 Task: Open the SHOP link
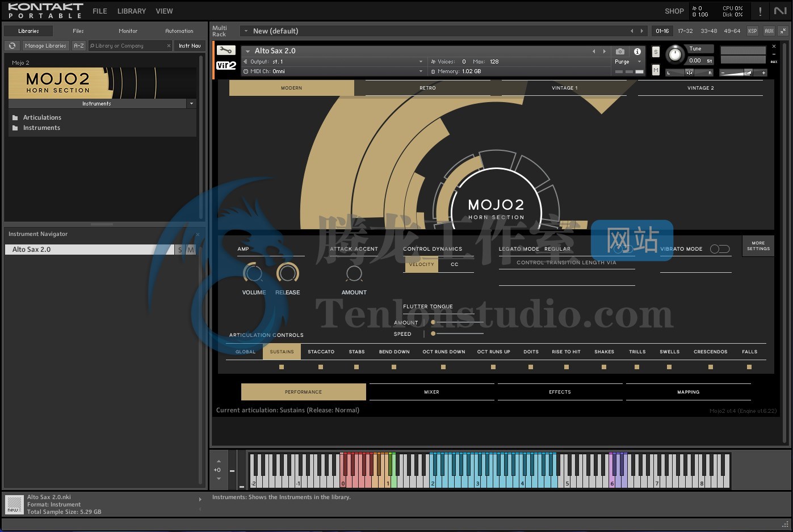click(x=674, y=11)
